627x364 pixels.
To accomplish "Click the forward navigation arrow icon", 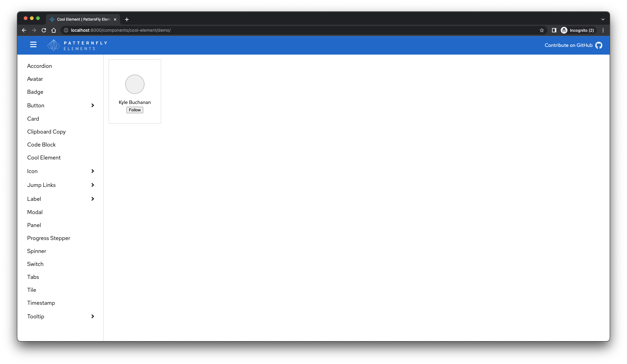I will click(34, 30).
